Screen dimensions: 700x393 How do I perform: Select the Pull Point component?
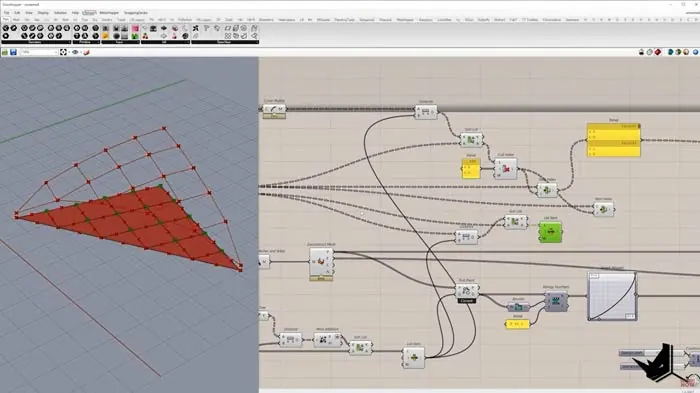pos(467,291)
